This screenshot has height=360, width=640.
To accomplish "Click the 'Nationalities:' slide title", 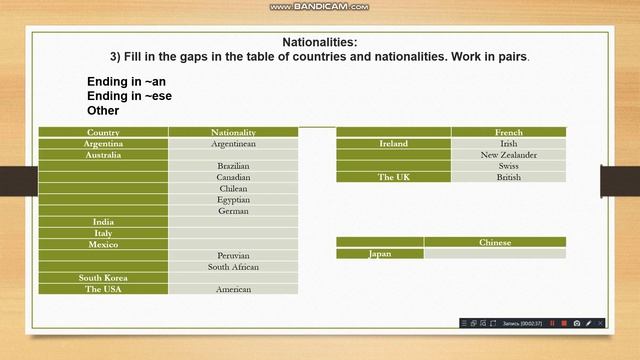I will coord(320,42).
